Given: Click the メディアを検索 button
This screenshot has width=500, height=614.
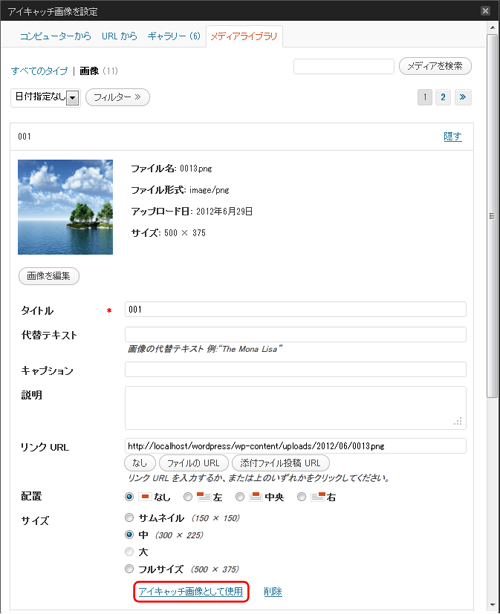Looking at the screenshot, I should [x=435, y=66].
